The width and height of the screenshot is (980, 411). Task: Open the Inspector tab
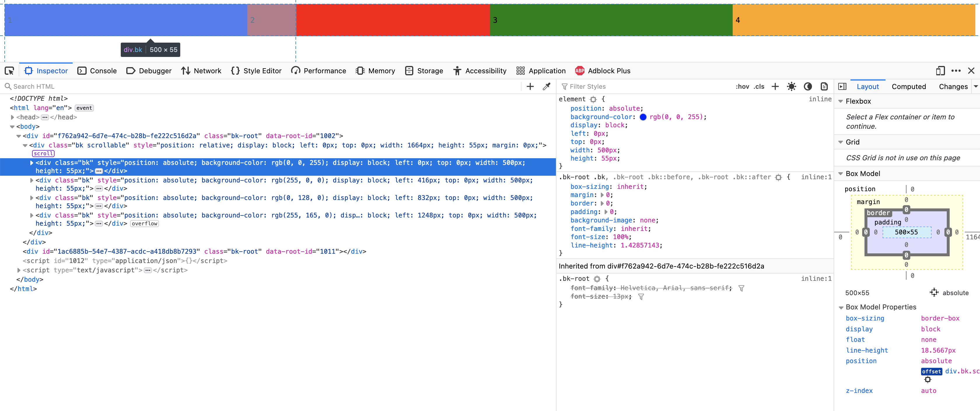pyautogui.click(x=46, y=71)
